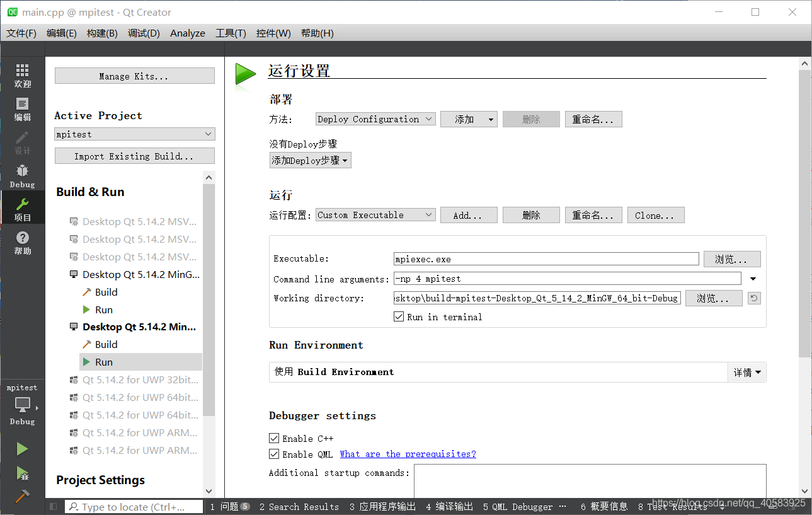Reset working directory to default
The image size is (812, 515).
753,298
